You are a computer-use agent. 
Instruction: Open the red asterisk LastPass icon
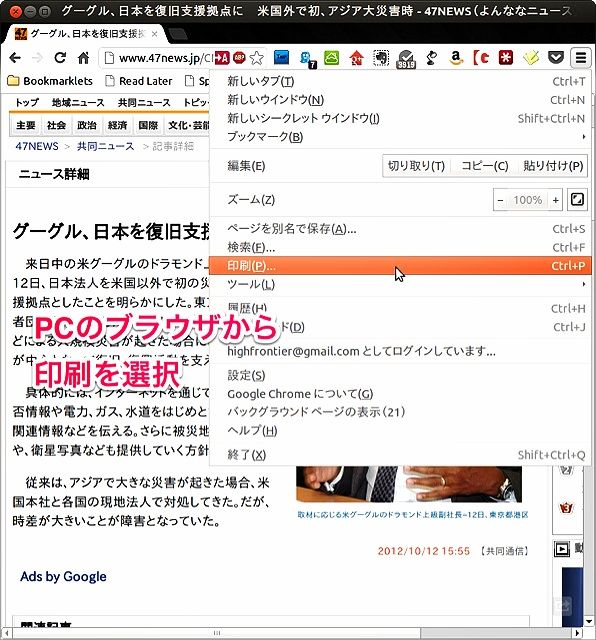click(x=506, y=58)
